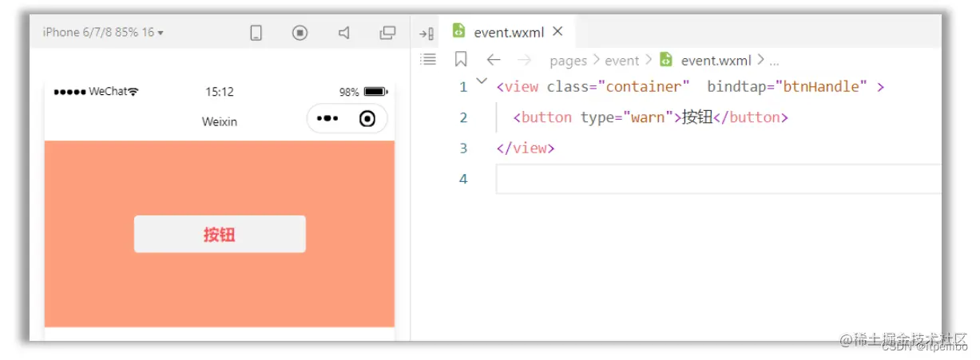Click the breadcrumb wxml file icon
This screenshot has width=980, height=360.
click(x=666, y=60)
